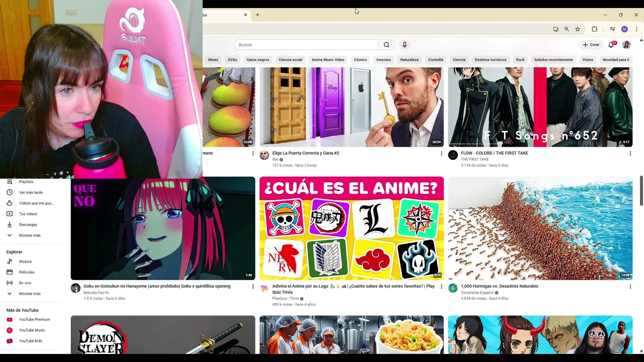The image size is (644, 362).
Task: Click the search magnifier button
Action: pyautogui.click(x=386, y=45)
